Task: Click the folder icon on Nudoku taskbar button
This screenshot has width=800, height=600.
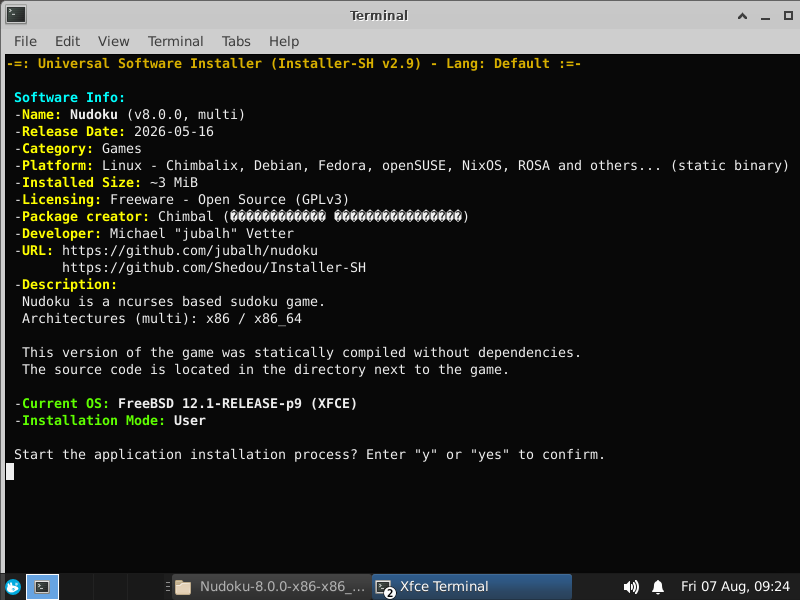Action: pos(183,587)
